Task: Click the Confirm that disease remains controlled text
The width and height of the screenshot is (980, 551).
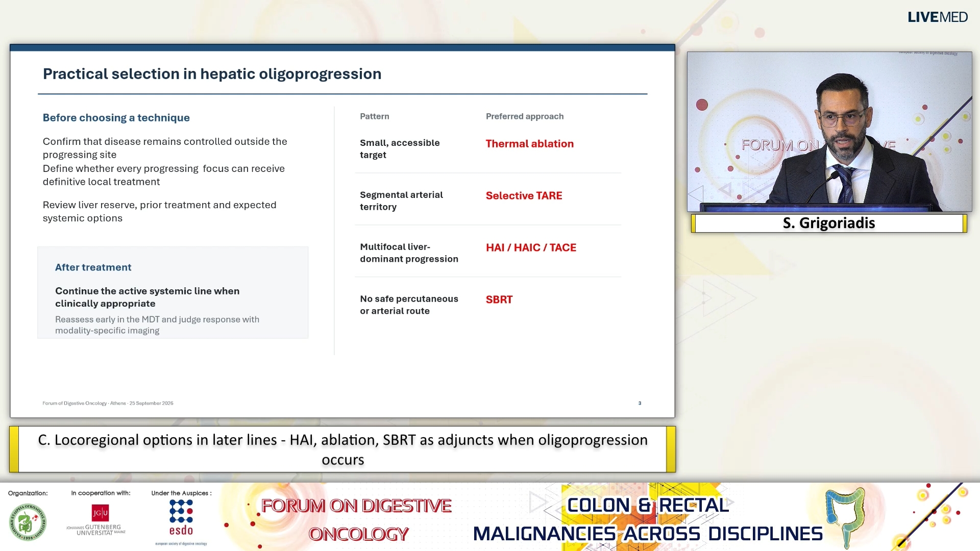Action: pyautogui.click(x=165, y=148)
